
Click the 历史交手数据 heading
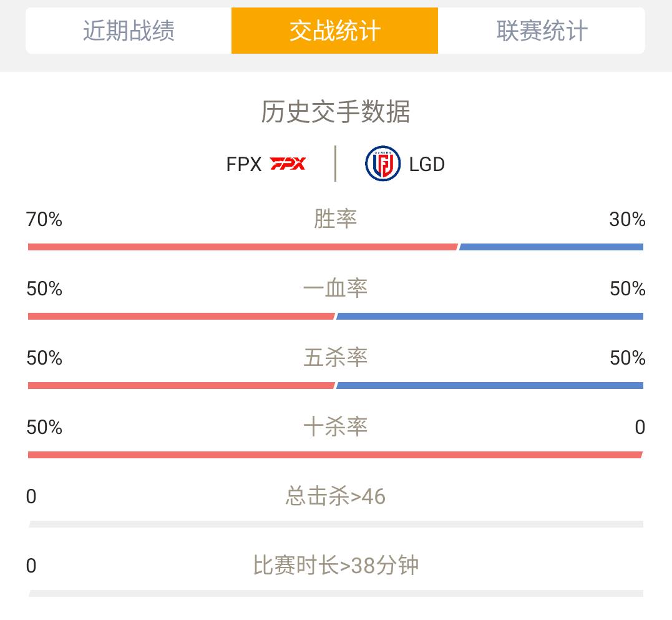click(336, 112)
